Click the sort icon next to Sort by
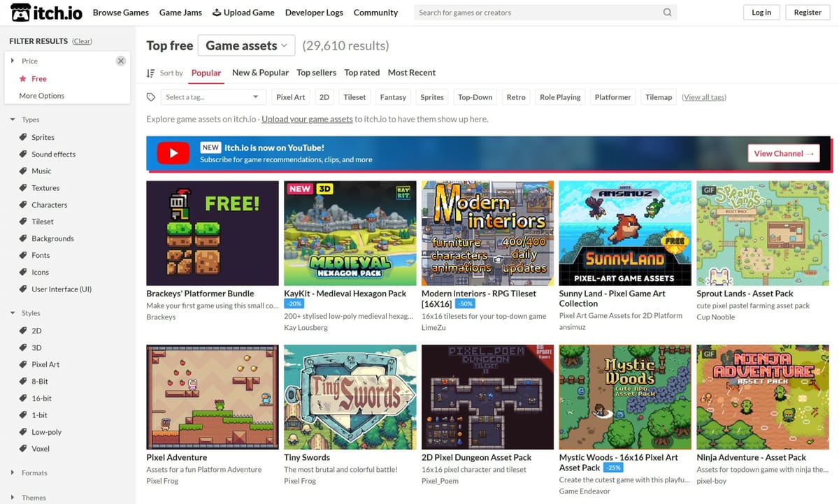This screenshot has width=839, height=504. coord(151,73)
